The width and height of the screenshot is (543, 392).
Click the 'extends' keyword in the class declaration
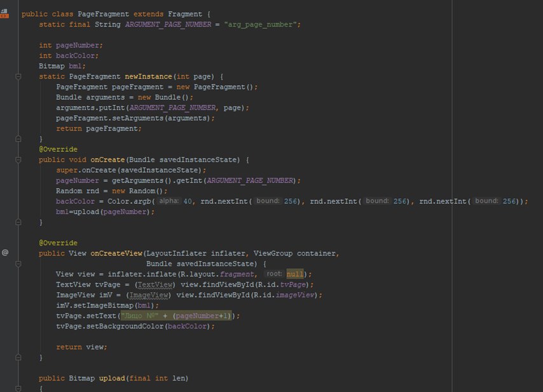click(x=148, y=14)
